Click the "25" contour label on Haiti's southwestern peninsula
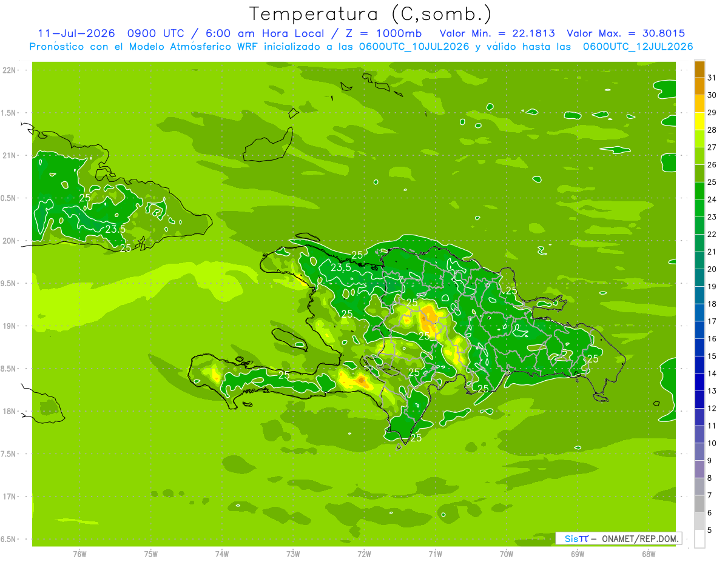 click(x=284, y=375)
